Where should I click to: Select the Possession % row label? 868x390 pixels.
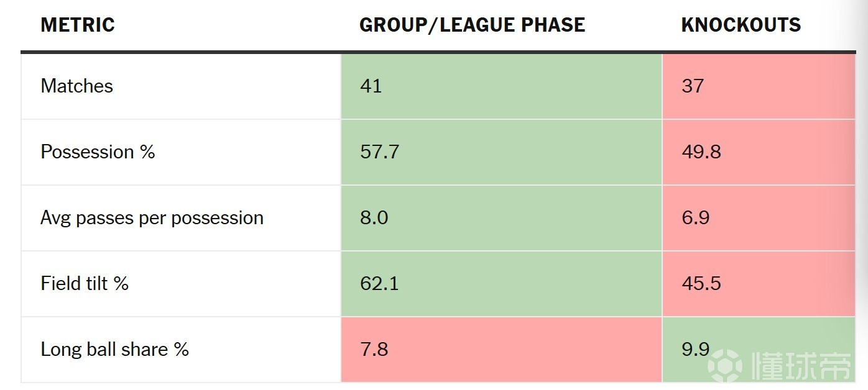pos(98,152)
